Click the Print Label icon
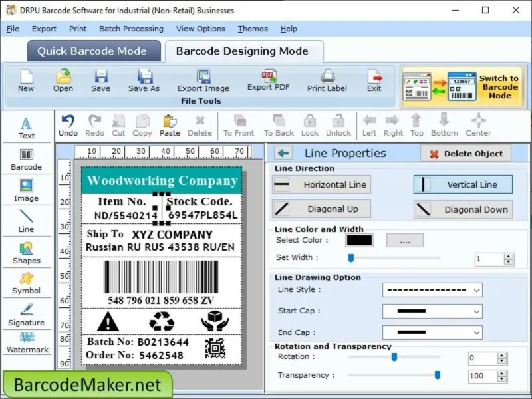The width and height of the screenshot is (532, 399). coord(327,76)
